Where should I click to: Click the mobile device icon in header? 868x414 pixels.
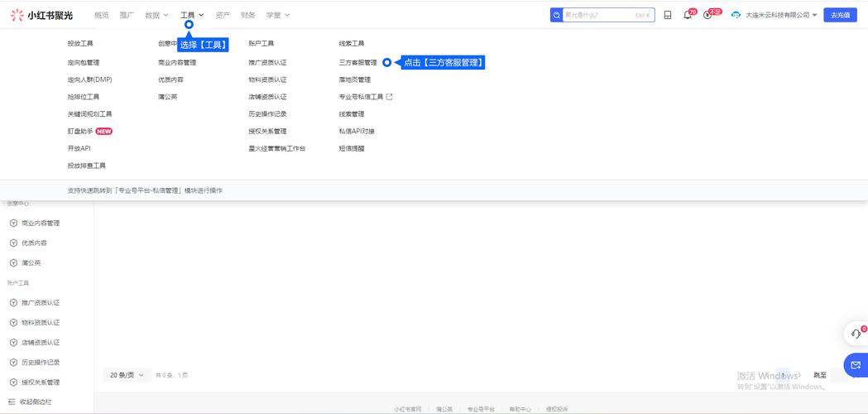667,15
